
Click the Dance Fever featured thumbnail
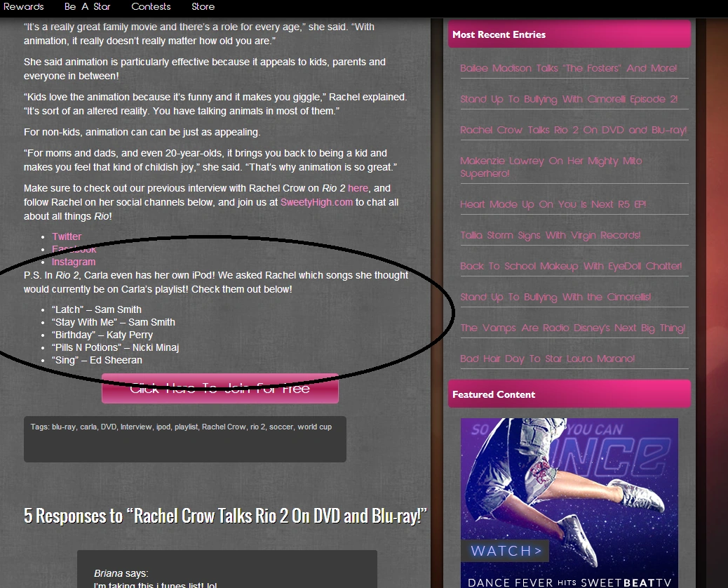click(569, 500)
